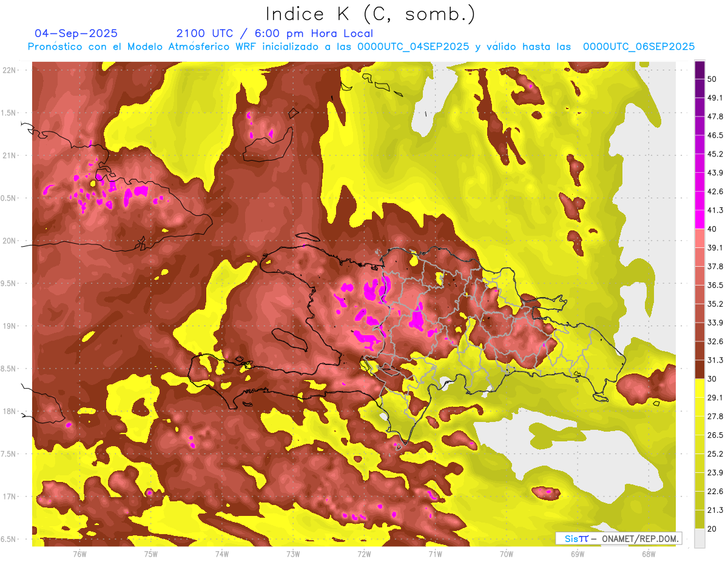Click the 68W longitude tick label

pos(649,554)
